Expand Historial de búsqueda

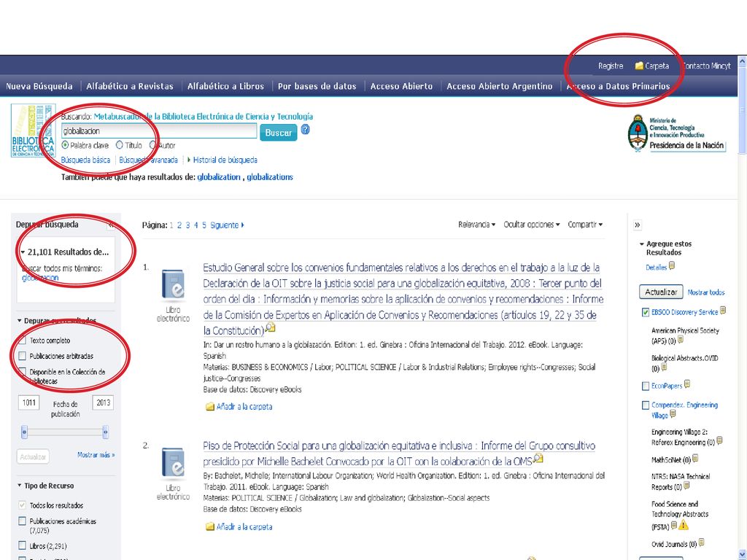[x=222, y=160]
